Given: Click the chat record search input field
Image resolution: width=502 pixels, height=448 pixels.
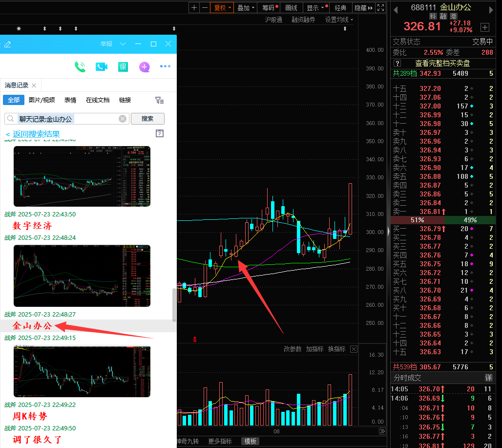Looking at the screenshot, I should [66, 119].
